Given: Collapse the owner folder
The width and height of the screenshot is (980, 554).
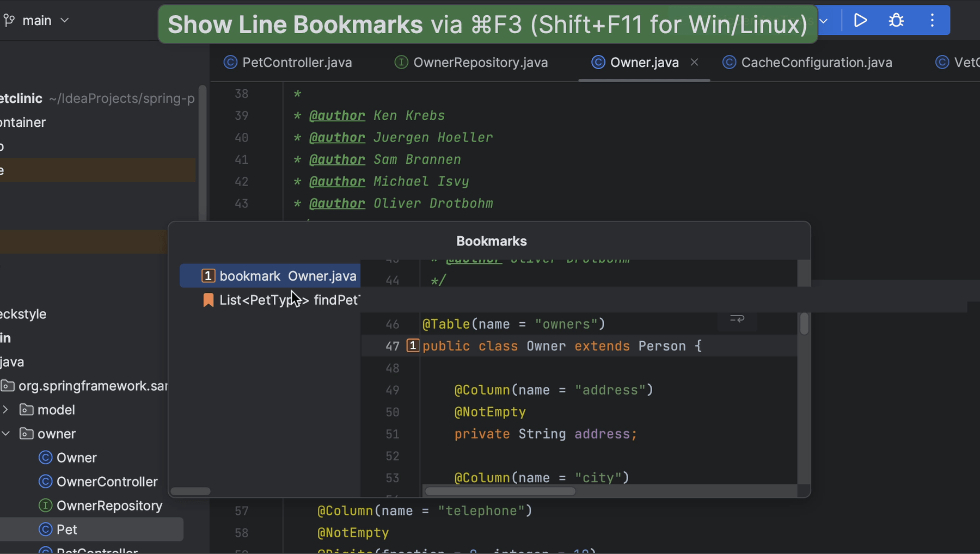Looking at the screenshot, I should [5, 433].
